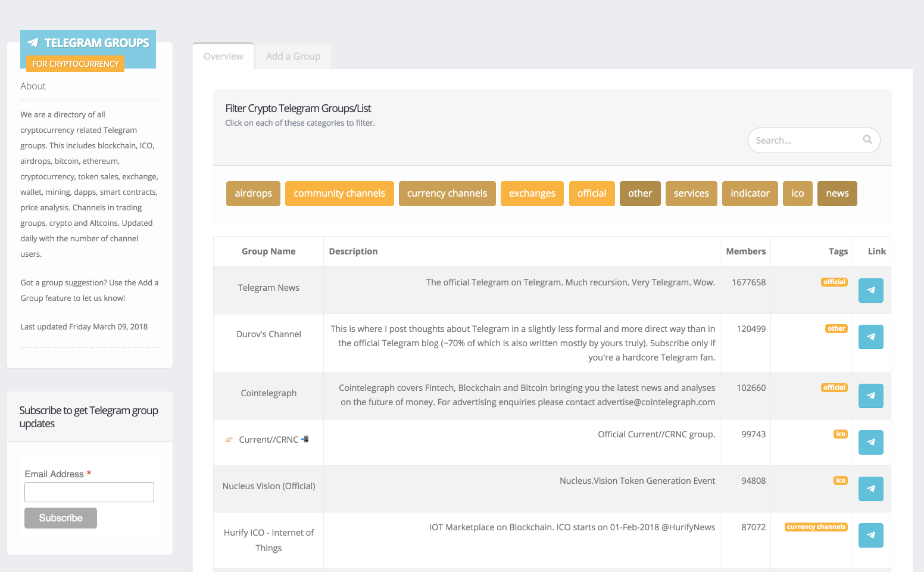This screenshot has height=572, width=924.
Task: Click the About heading in sidebar
Action: point(33,86)
